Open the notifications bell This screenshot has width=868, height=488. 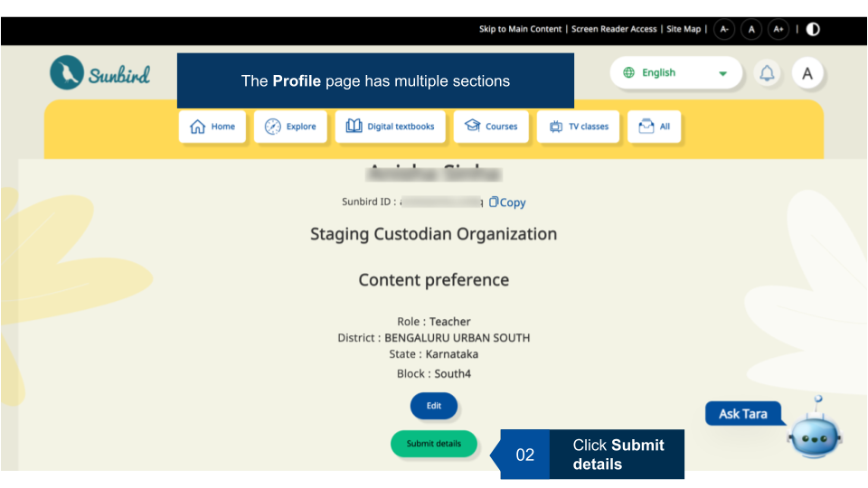[x=767, y=73]
